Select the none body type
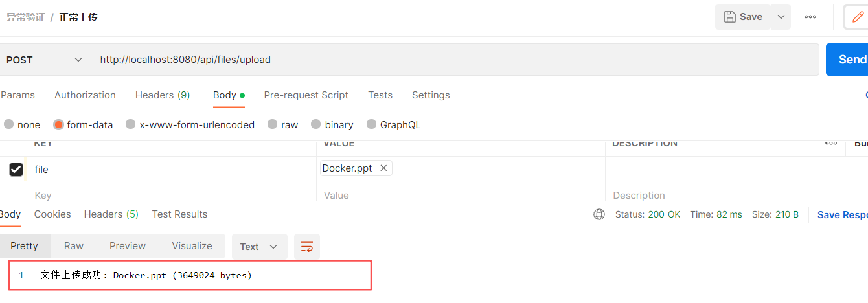The height and width of the screenshot is (303, 868). tap(22, 124)
